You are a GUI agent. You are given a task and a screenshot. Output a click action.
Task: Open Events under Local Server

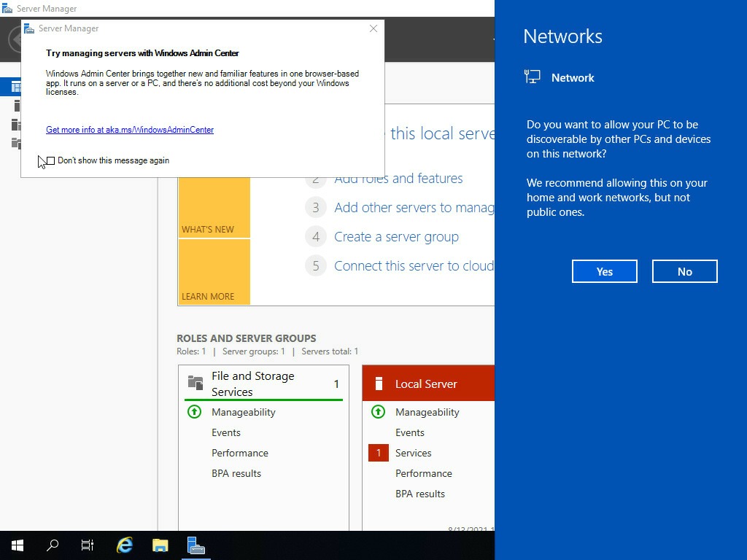(x=410, y=433)
